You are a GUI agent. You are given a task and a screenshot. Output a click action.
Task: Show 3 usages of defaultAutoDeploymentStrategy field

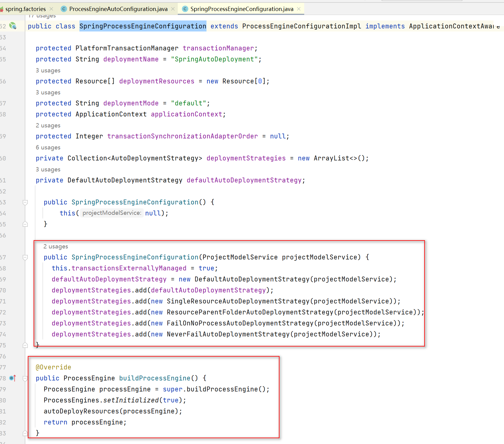pyautogui.click(x=48, y=170)
